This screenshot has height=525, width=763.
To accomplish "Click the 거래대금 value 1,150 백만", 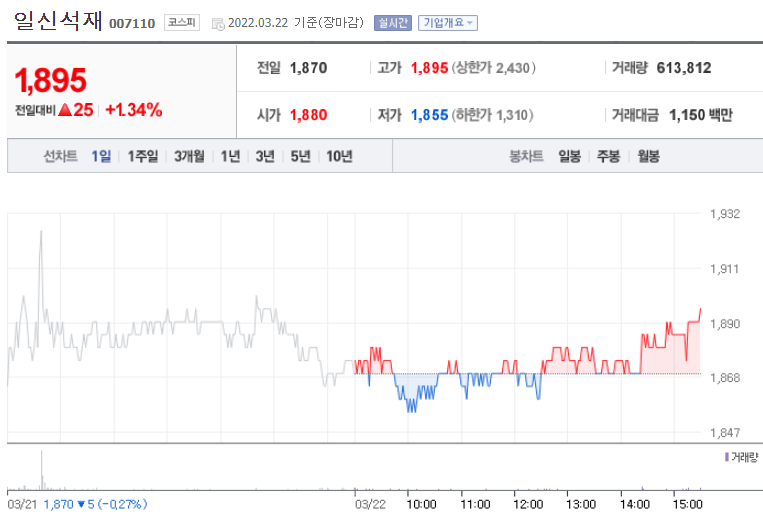I will [x=700, y=115].
